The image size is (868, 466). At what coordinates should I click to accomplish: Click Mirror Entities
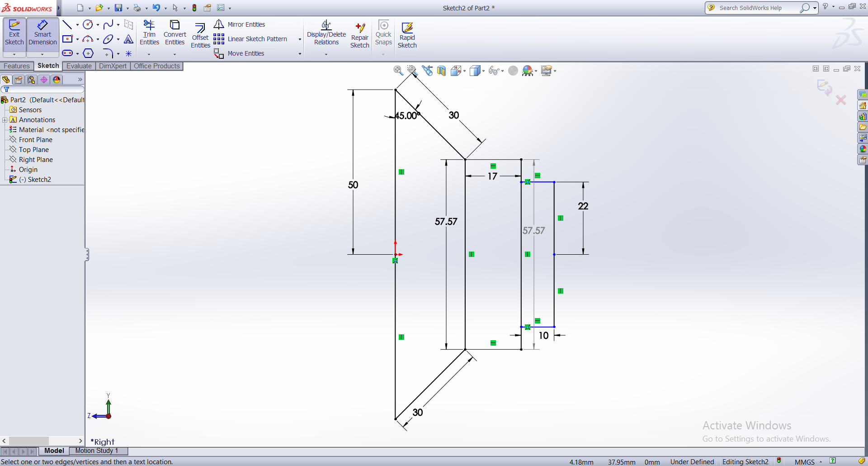(239, 24)
